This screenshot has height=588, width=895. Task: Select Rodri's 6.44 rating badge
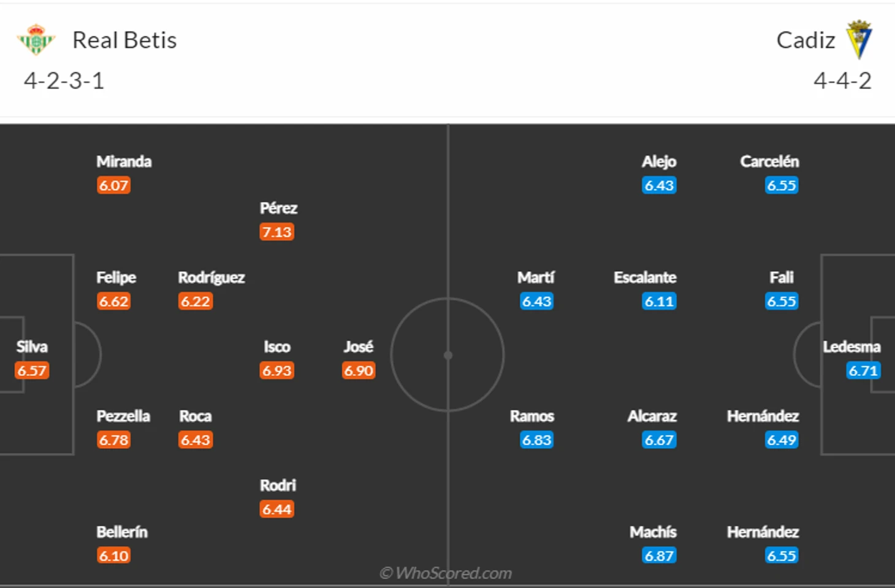[277, 509]
